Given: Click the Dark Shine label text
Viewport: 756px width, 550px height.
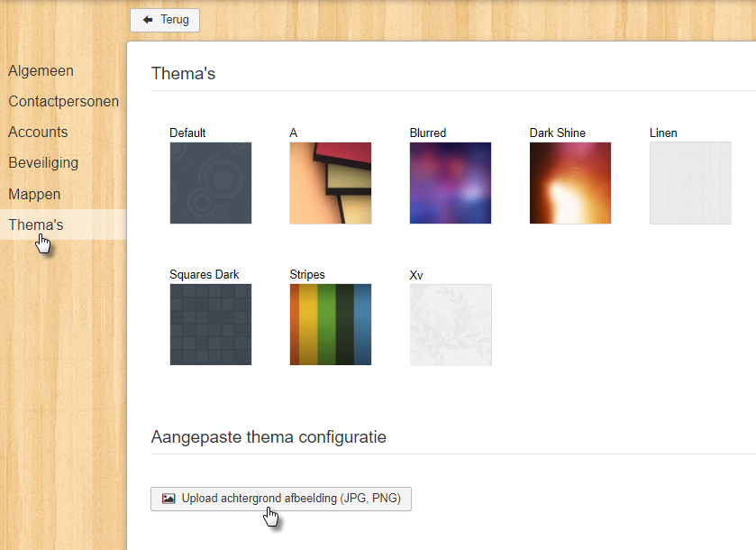Looking at the screenshot, I should click(x=558, y=133).
